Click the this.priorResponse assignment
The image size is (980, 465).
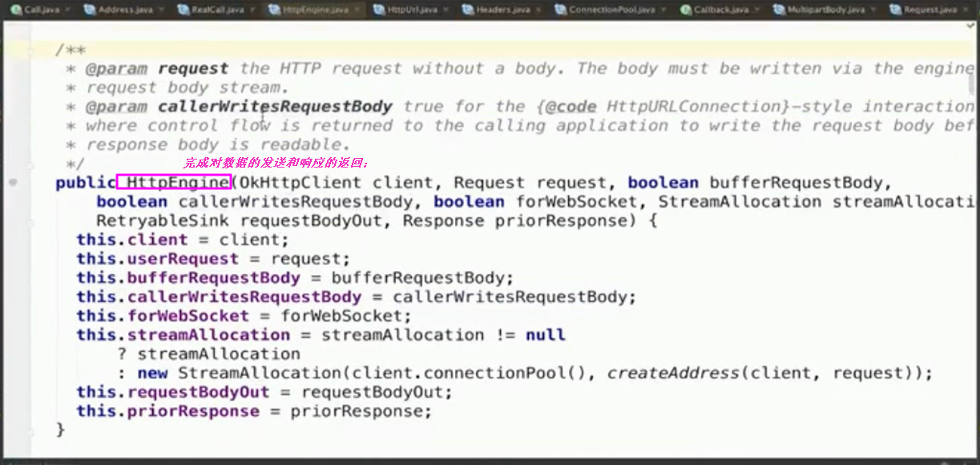(x=254, y=411)
